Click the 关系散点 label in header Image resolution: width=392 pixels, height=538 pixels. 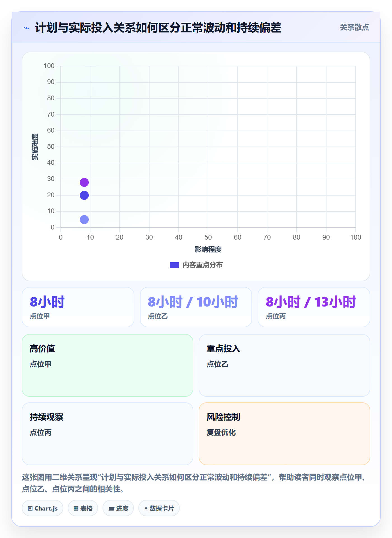pos(354,27)
